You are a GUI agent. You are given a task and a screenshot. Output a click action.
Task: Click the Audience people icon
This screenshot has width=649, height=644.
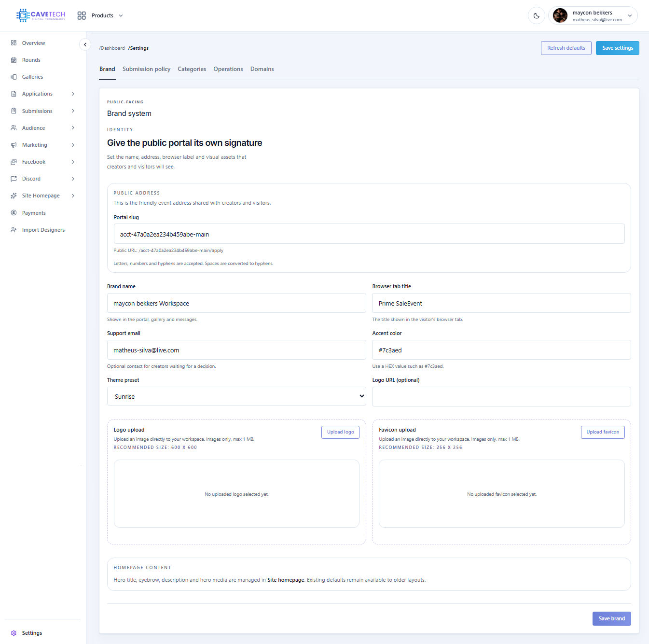(14, 128)
